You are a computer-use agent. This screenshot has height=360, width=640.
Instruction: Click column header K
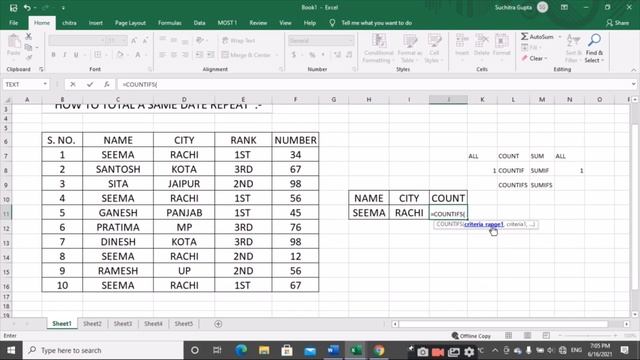pos(482,100)
